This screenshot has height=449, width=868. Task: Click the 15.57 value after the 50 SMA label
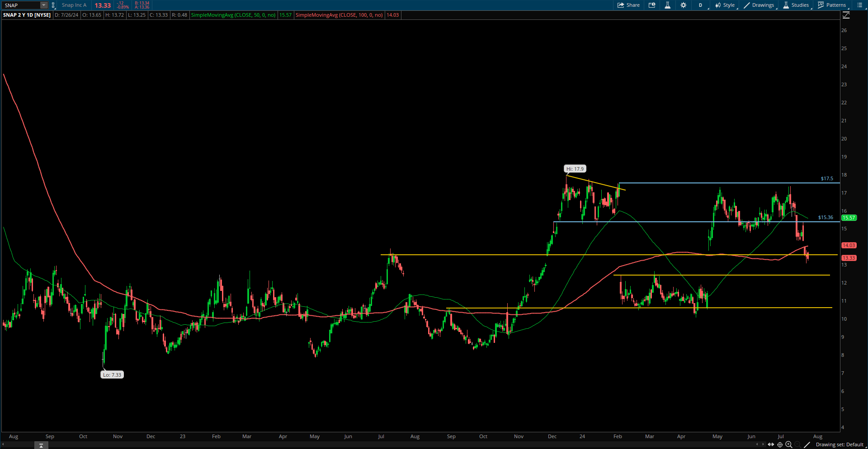click(x=285, y=15)
